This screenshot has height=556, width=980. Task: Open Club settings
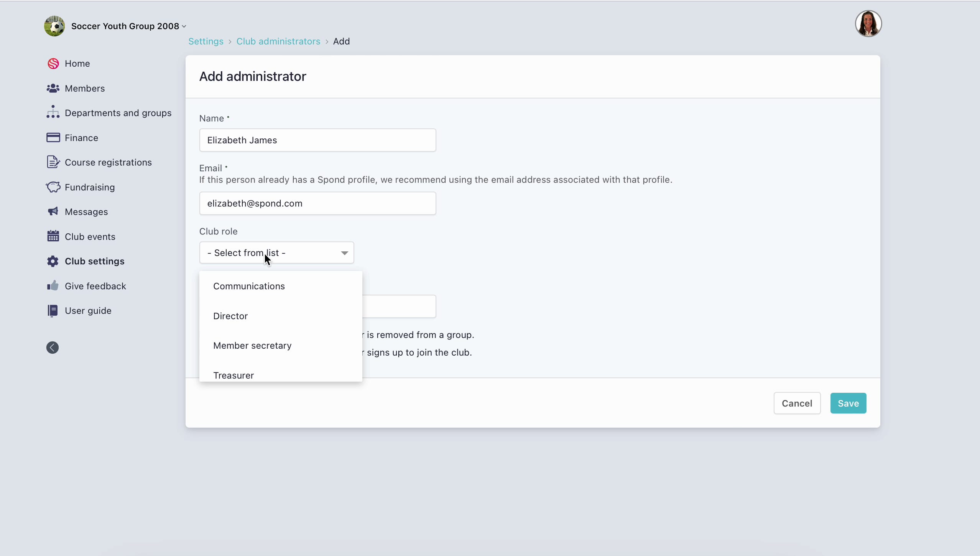[x=94, y=261]
